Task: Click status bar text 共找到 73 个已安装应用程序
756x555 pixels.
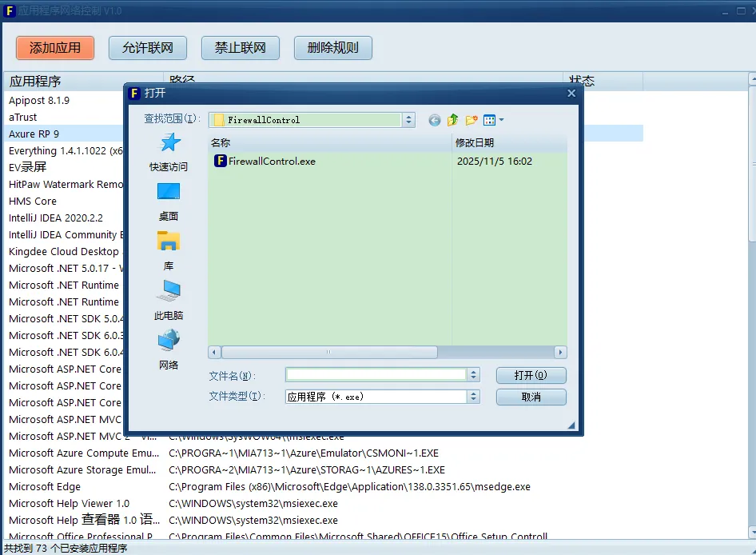Action: pyautogui.click(x=66, y=549)
